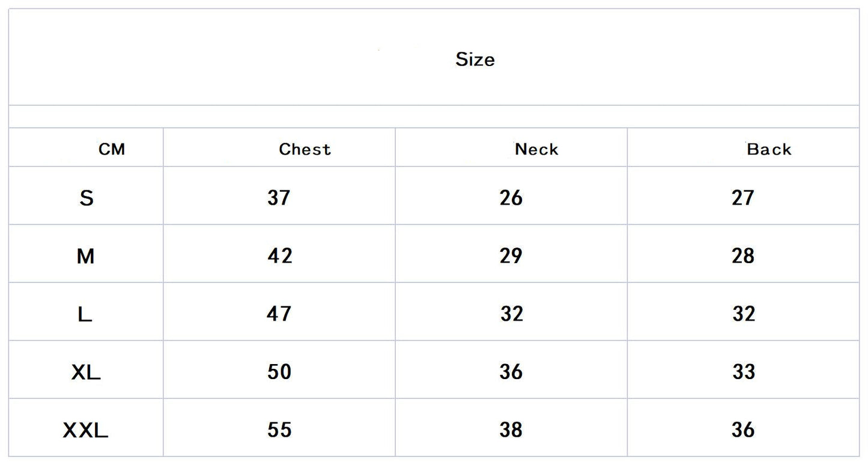
Task: Click the Size table title
Action: point(475,59)
